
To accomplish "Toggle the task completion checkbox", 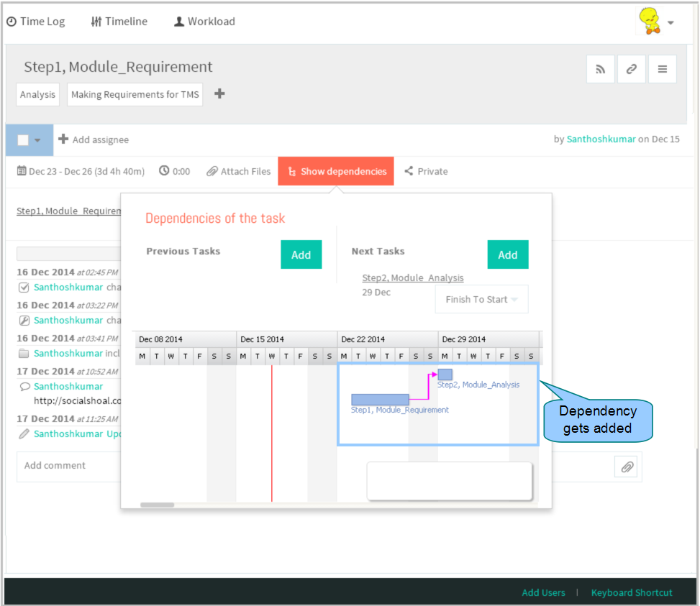I will click(23, 140).
